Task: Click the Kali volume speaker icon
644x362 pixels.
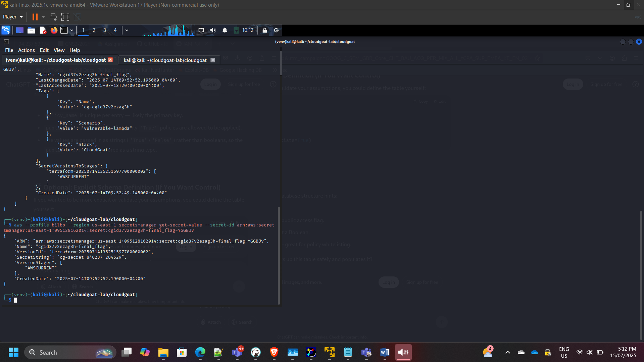Action: tap(213, 30)
